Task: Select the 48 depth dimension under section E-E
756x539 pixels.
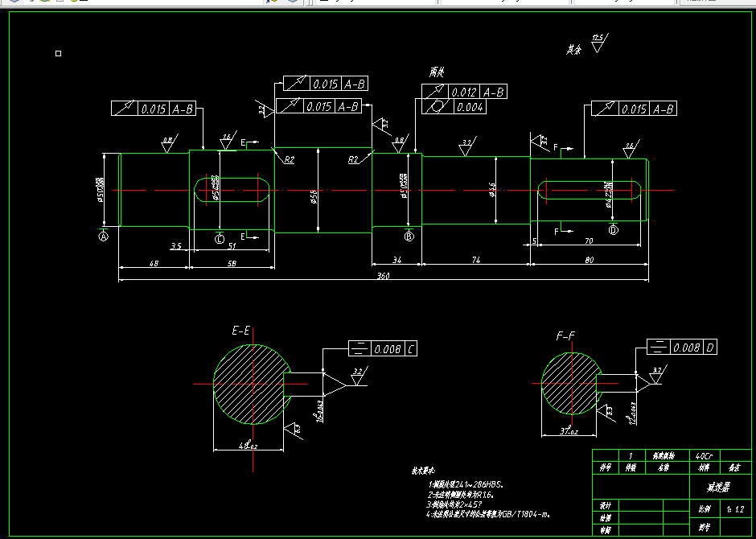Action: click(x=249, y=445)
